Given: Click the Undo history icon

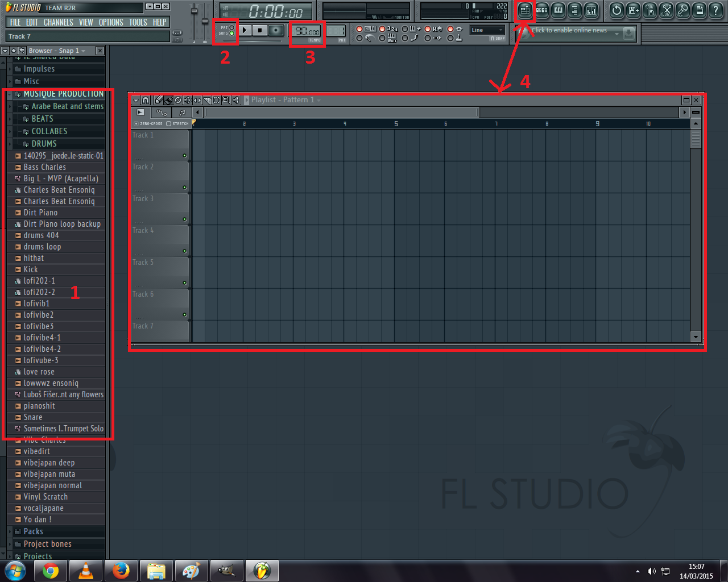Looking at the screenshot, I should (617, 10).
